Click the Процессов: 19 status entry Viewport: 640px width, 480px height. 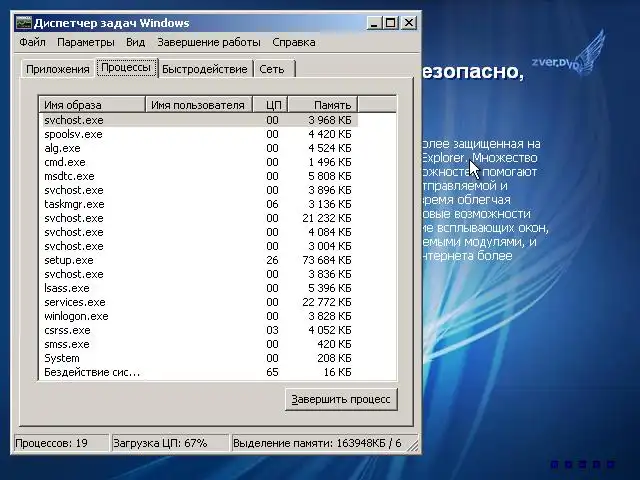(x=61, y=443)
